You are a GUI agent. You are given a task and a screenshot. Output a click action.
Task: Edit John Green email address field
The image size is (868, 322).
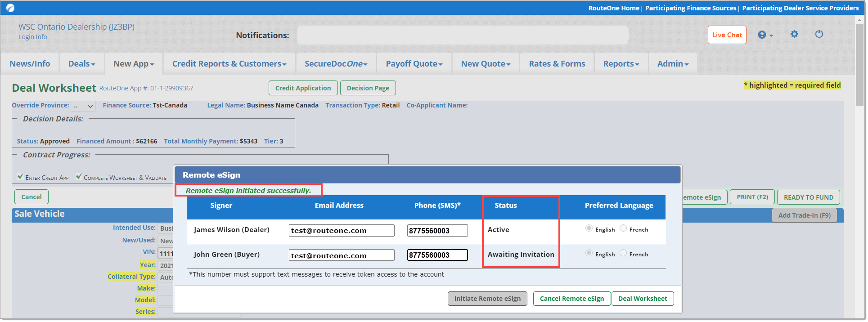pos(342,255)
